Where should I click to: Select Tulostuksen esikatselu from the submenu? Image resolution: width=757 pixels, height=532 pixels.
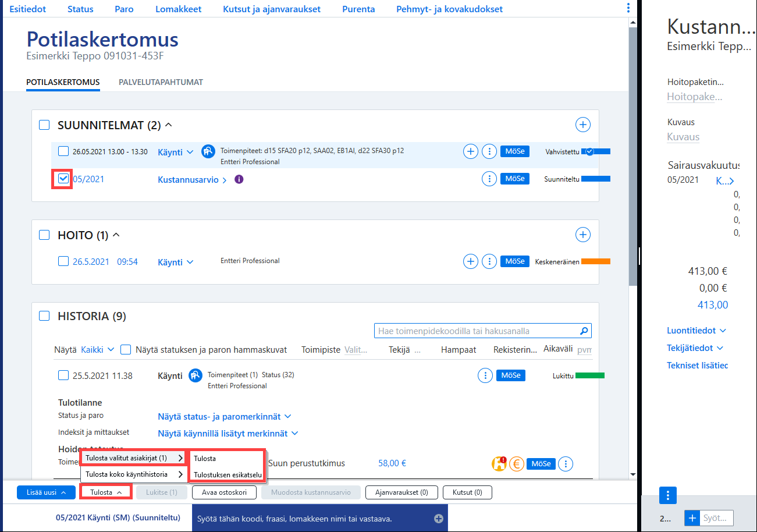[228, 474]
